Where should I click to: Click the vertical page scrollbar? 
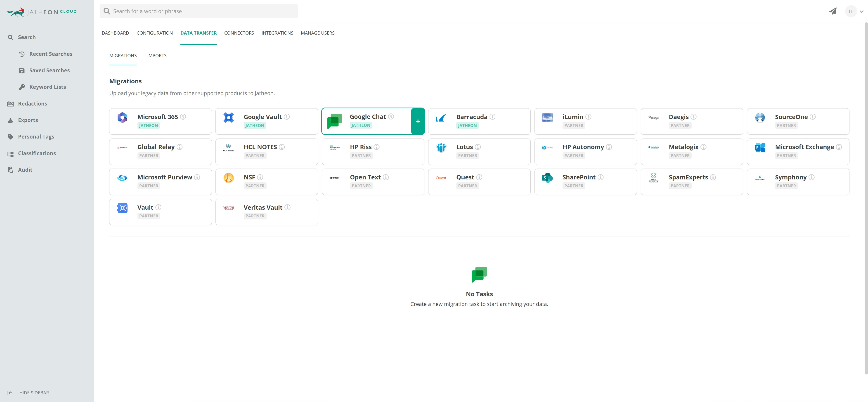click(866, 198)
